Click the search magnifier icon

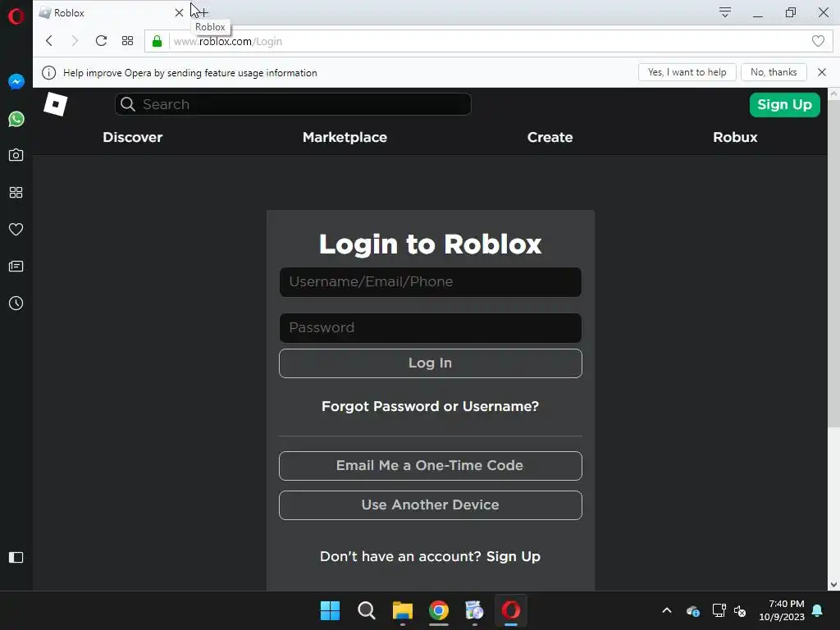click(x=127, y=104)
